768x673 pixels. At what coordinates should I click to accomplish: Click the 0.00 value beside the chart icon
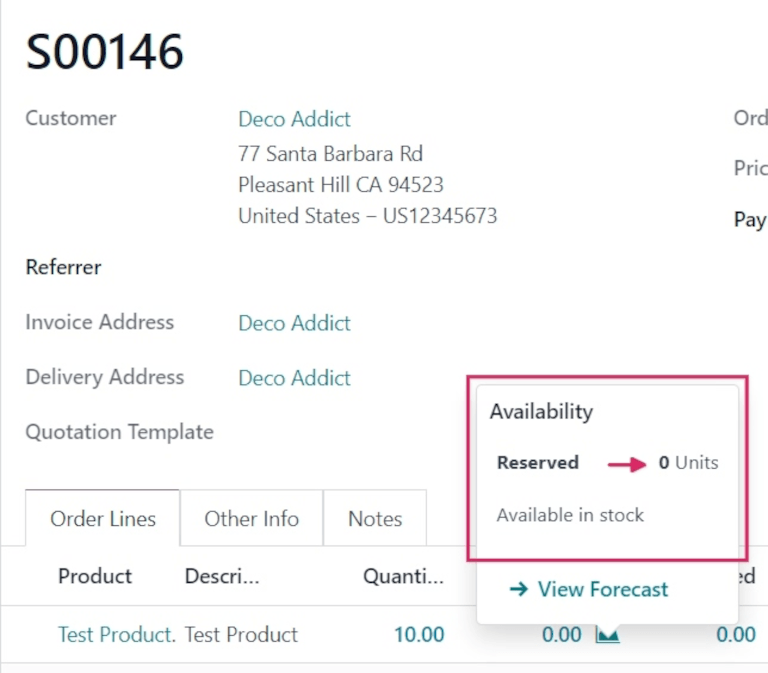pyautogui.click(x=561, y=634)
